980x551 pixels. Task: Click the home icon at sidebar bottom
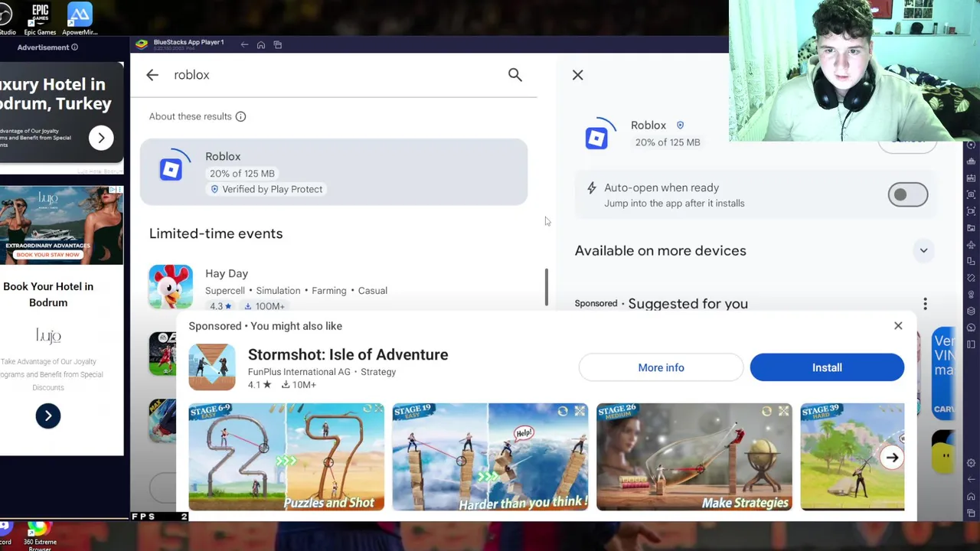click(971, 497)
